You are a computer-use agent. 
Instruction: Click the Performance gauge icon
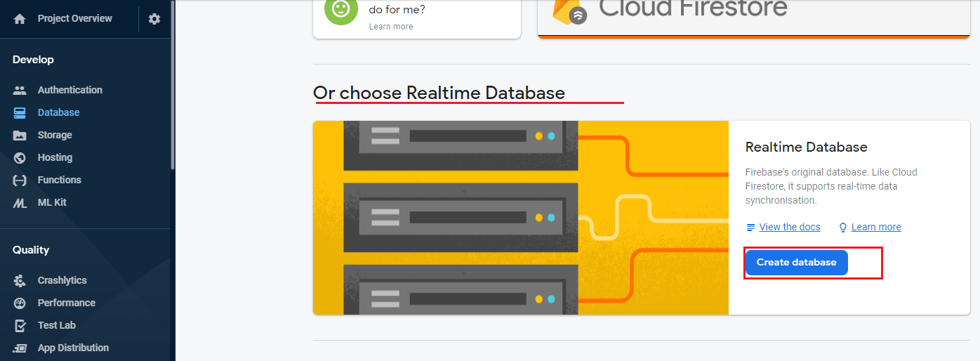click(20, 303)
